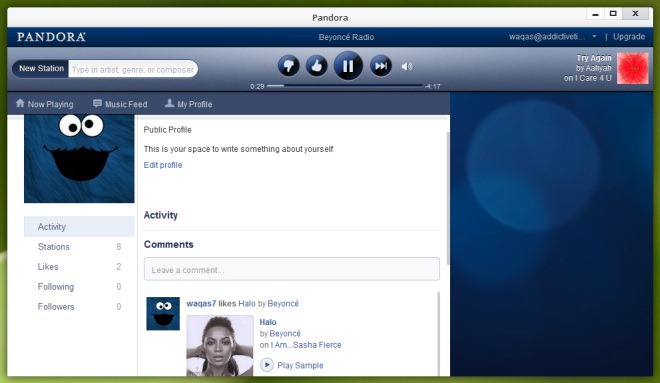Select Activity in the profile sidebar
This screenshot has width=660, height=383.
[79, 226]
